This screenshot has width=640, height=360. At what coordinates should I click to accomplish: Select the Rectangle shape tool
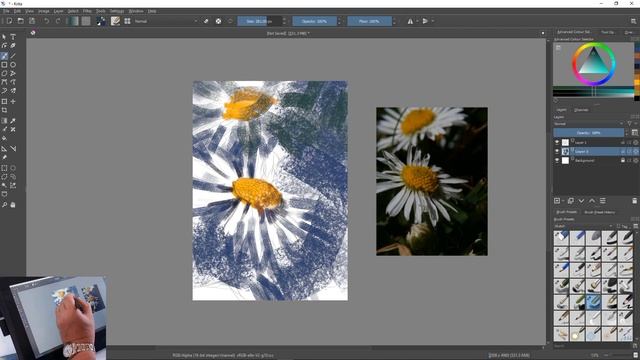(4, 65)
